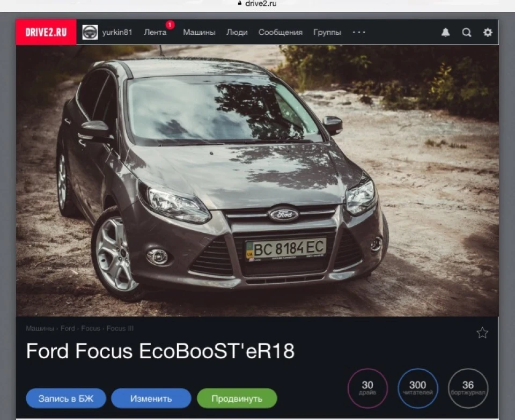The height and width of the screenshot is (420, 515).
Task: Open the notifications bell
Action: pos(445,32)
